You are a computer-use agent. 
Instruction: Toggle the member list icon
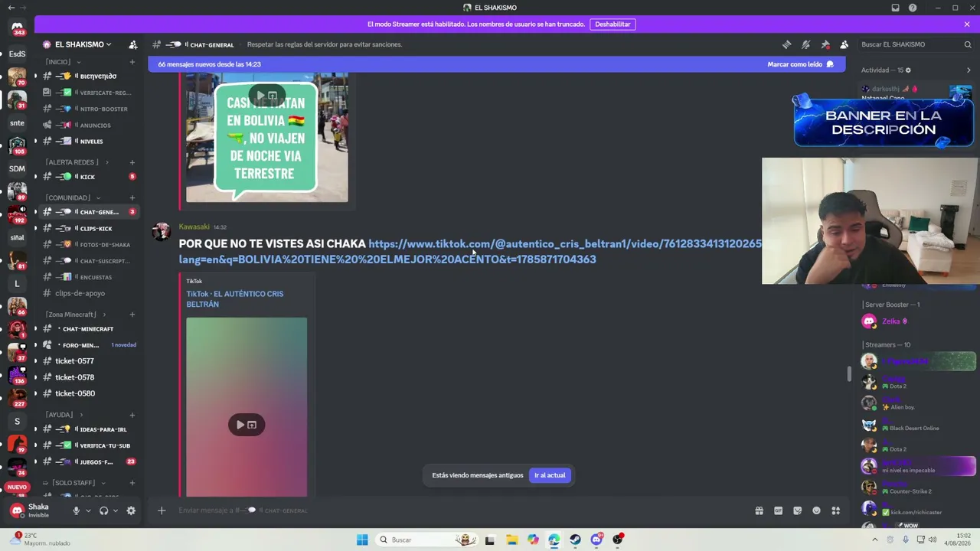pos(844,44)
